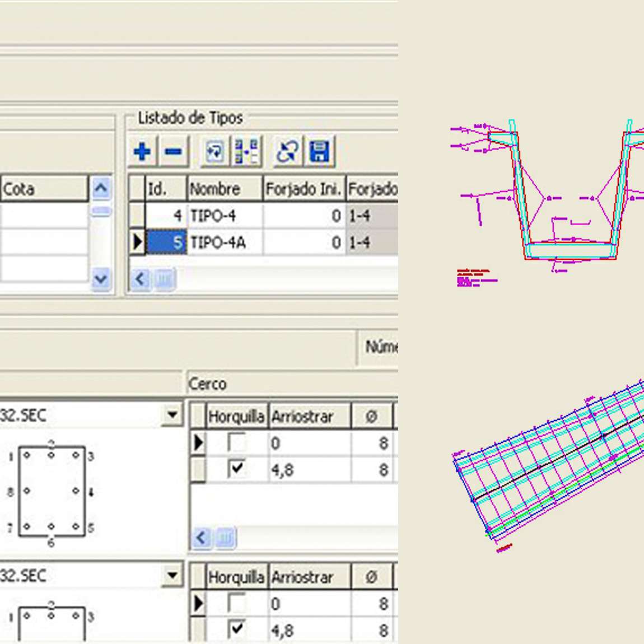
Task: Uncheck the Horquilla box in second upper Cerco row
Action: click(237, 469)
